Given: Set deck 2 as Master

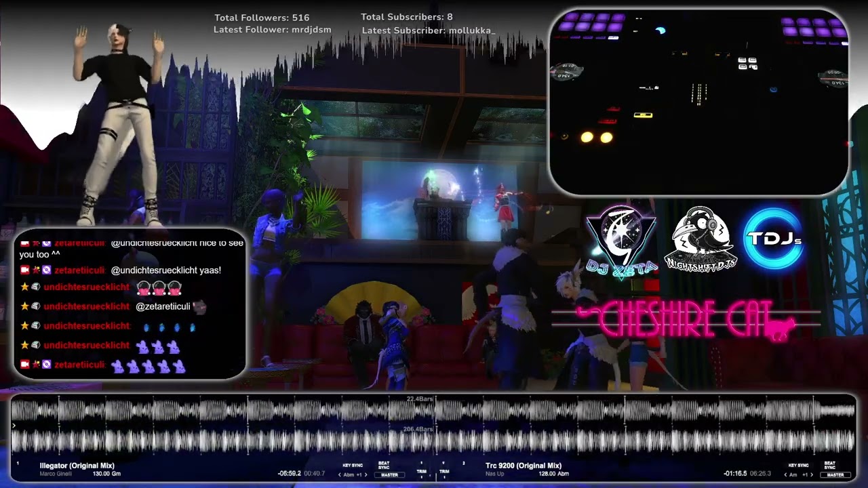Looking at the screenshot, I should click(x=835, y=475).
